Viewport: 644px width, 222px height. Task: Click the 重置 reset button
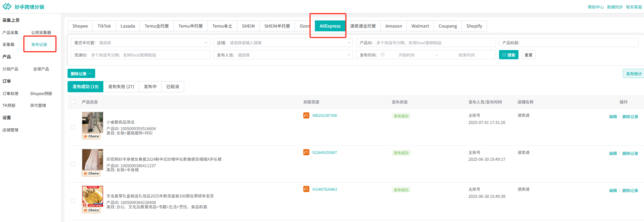point(528,55)
